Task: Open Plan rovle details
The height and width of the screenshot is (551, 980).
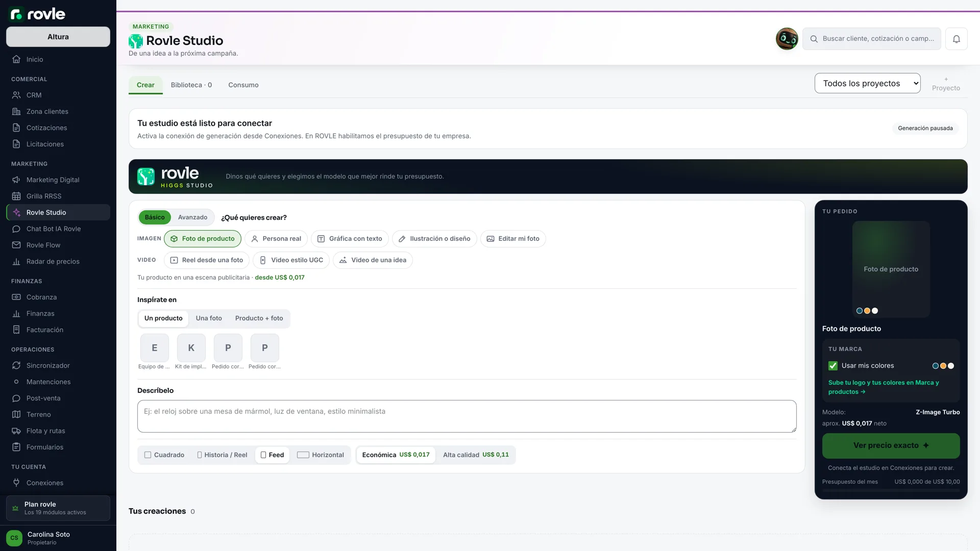Action: [x=58, y=508]
